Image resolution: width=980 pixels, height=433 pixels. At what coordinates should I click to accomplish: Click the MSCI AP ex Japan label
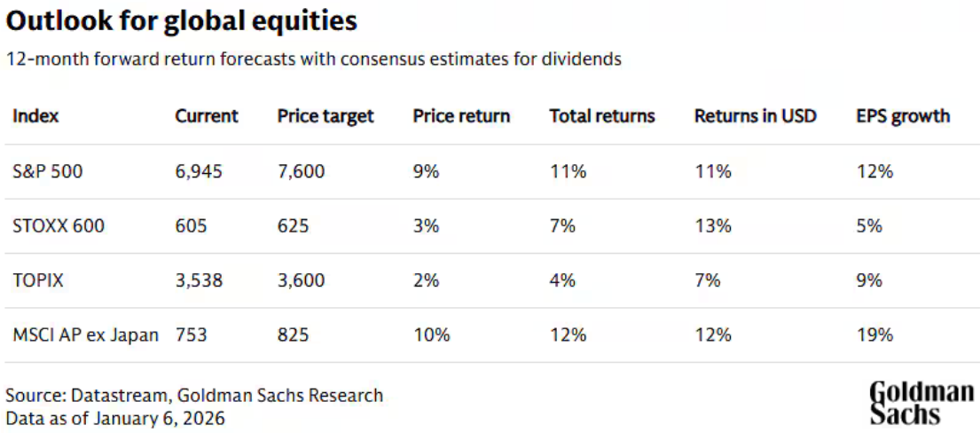point(85,335)
